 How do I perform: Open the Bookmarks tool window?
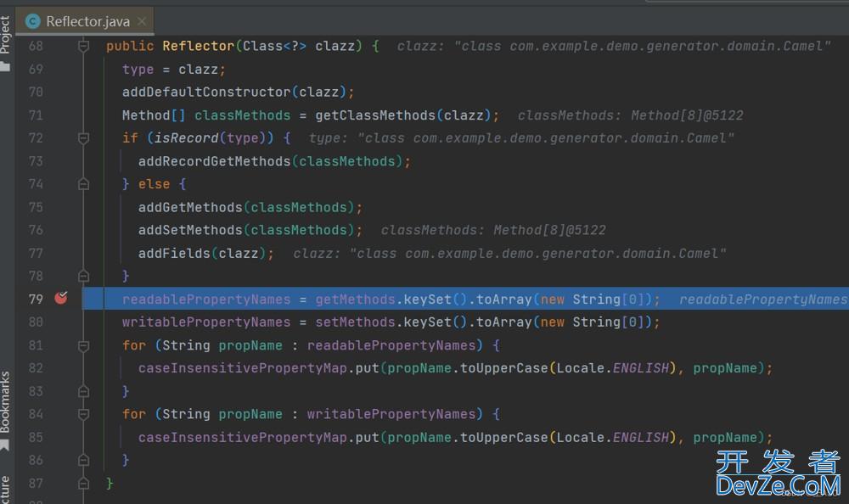coord(5,401)
